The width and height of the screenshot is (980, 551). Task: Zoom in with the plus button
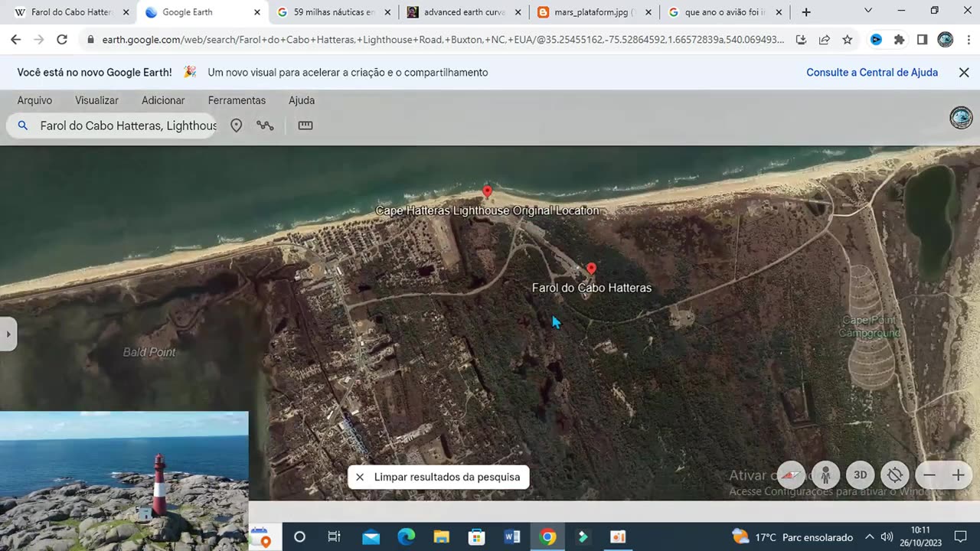click(x=958, y=475)
